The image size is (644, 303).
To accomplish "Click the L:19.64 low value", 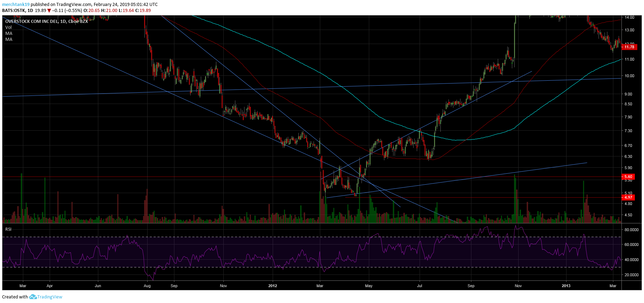I will click(x=126, y=11).
